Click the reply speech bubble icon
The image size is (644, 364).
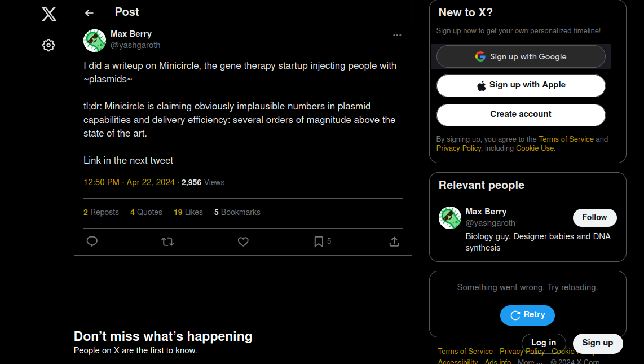(x=92, y=242)
